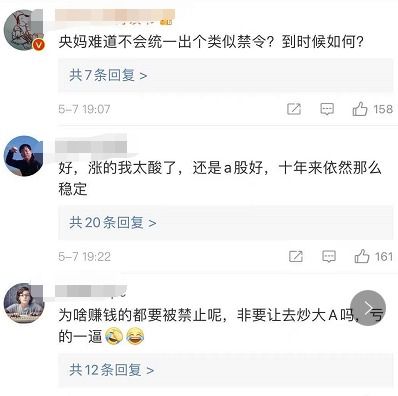Select the comment with laughing-crying emojis

(x=221, y=326)
